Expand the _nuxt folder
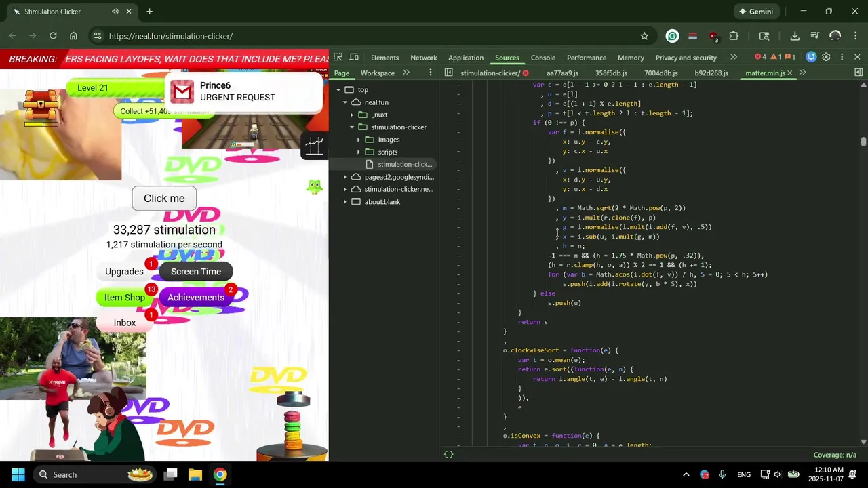 352,115
